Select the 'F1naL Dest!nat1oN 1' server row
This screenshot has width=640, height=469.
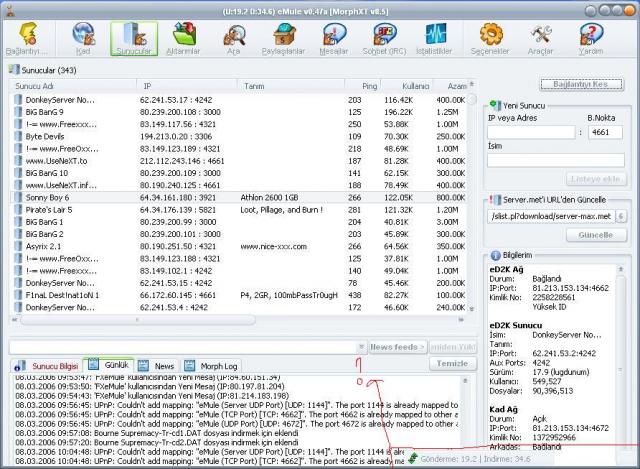(239, 295)
